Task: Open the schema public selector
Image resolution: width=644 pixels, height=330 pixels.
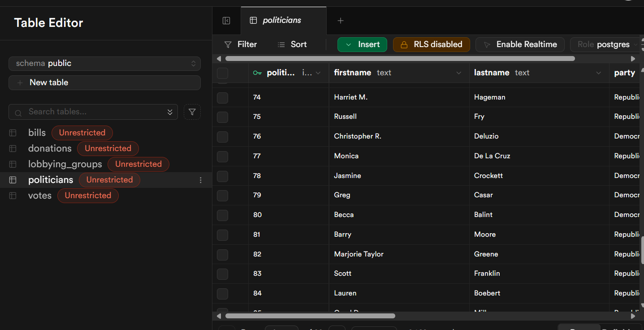Action: point(104,64)
